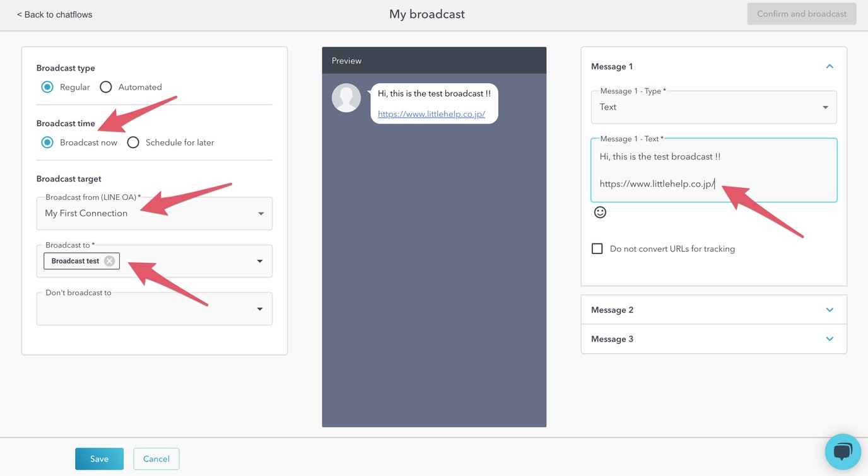Image resolution: width=868 pixels, height=476 pixels.
Task: Click the avatar in the message preview
Action: pyautogui.click(x=346, y=98)
